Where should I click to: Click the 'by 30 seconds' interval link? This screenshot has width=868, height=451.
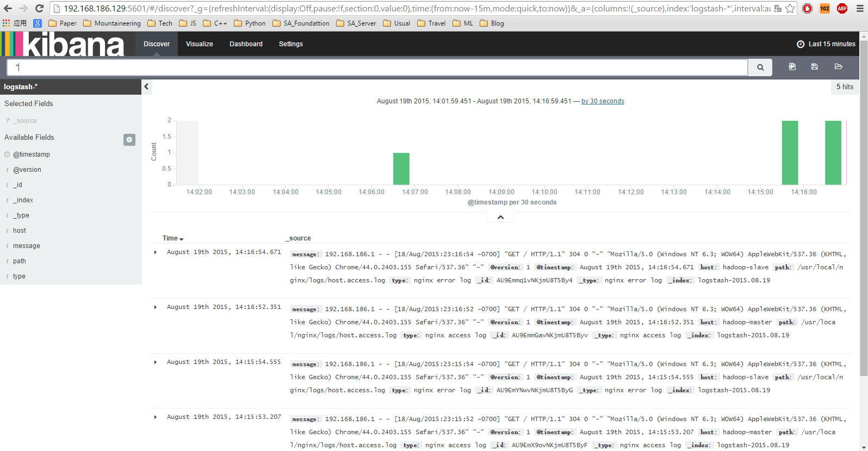point(603,101)
